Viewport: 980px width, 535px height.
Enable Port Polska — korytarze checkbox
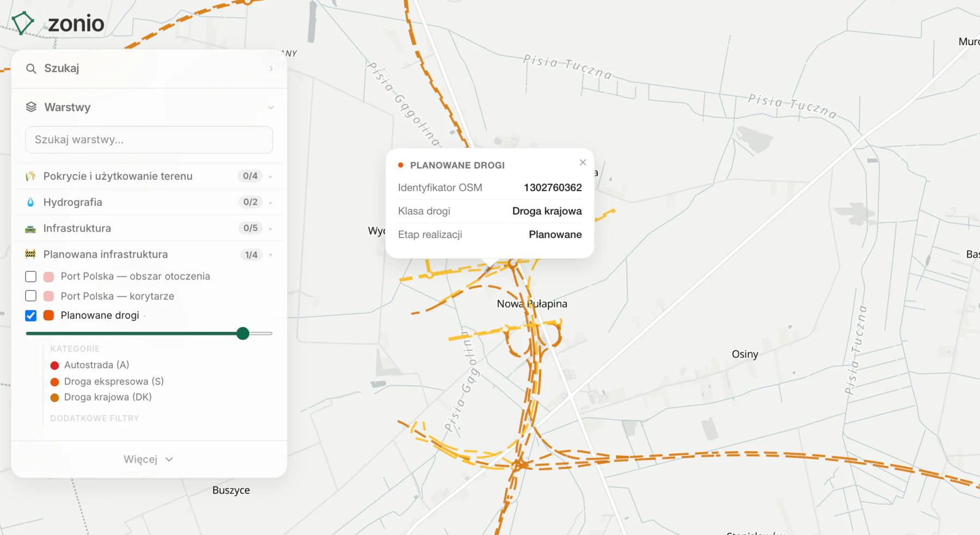pos(31,296)
